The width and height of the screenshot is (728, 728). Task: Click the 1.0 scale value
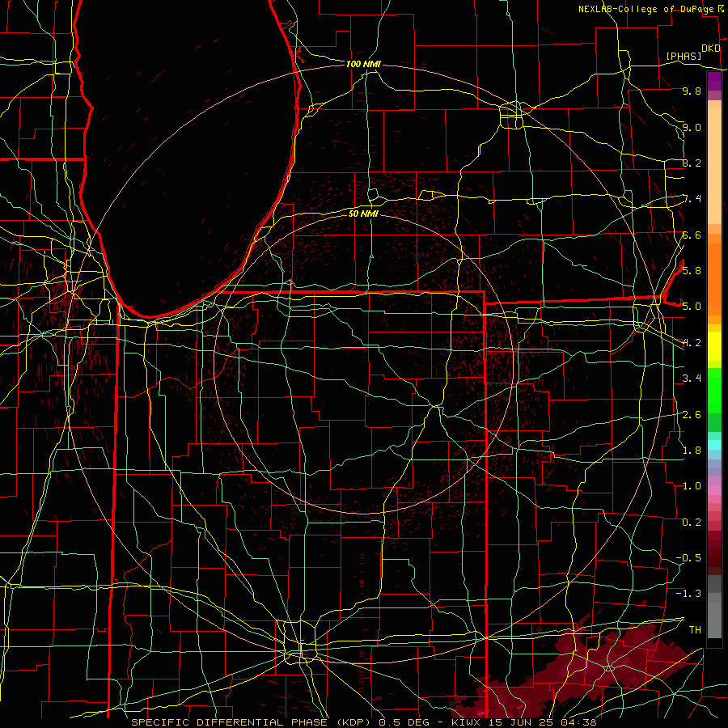[692, 485]
